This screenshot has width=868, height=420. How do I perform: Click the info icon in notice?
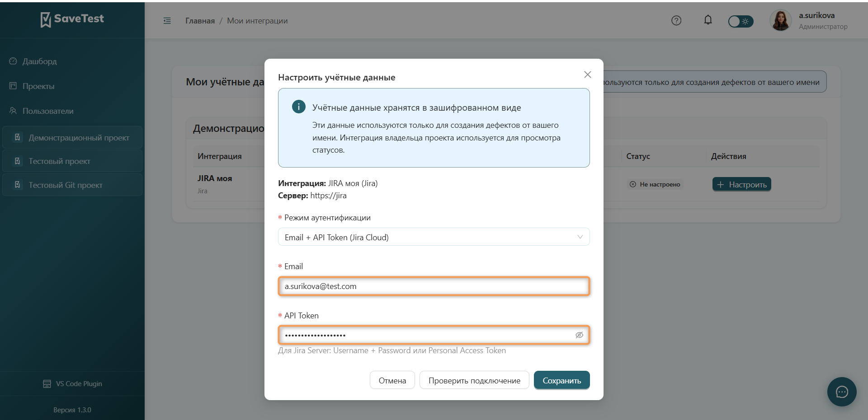click(298, 107)
